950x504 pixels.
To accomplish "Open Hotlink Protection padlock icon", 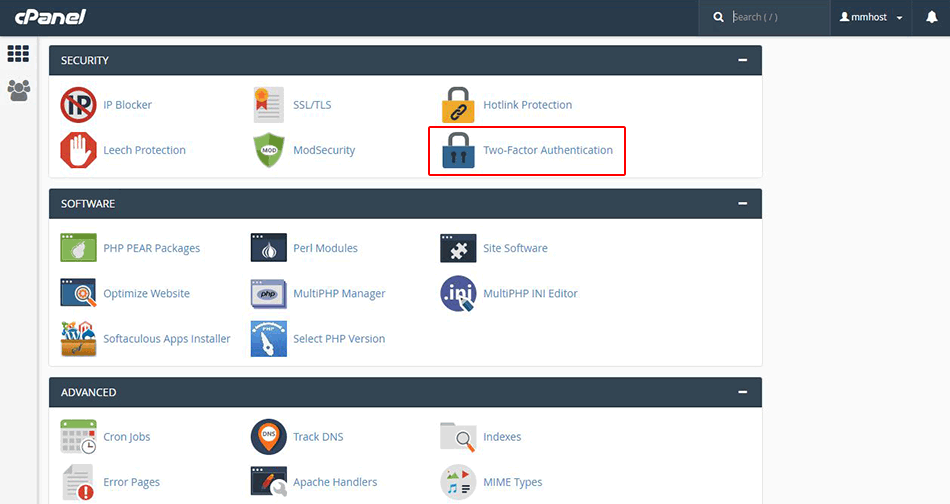I will [458, 105].
